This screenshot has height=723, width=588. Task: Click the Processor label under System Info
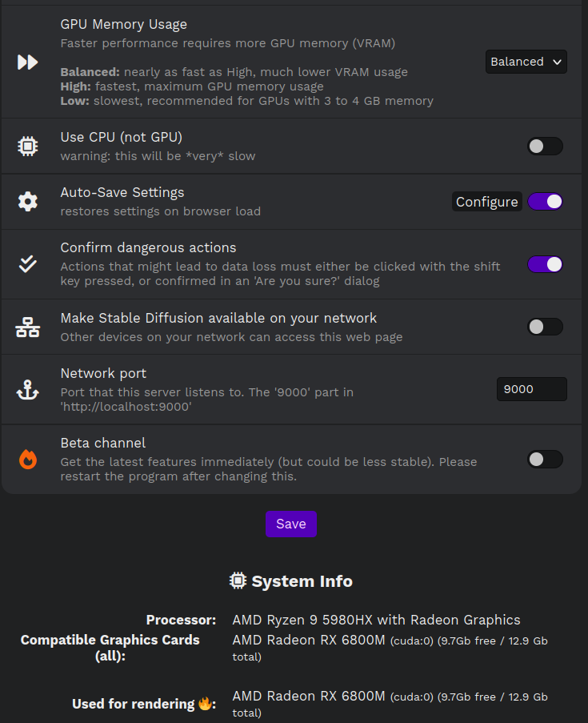(x=181, y=619)
